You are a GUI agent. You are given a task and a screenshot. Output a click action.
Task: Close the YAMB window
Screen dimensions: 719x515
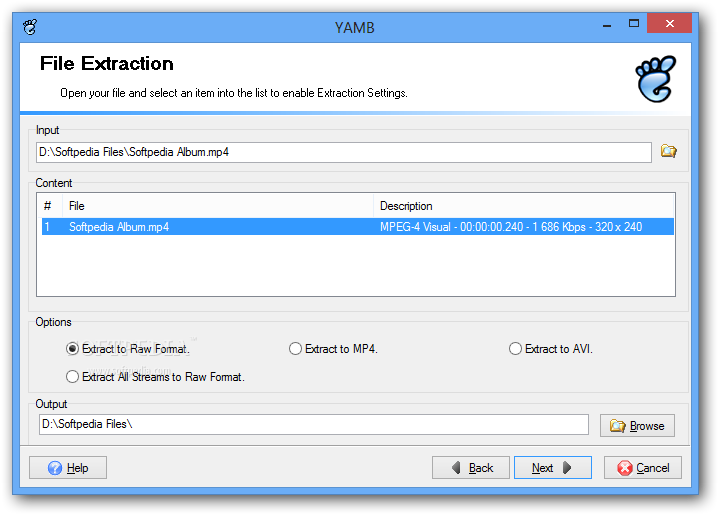[x=669, y=23]
